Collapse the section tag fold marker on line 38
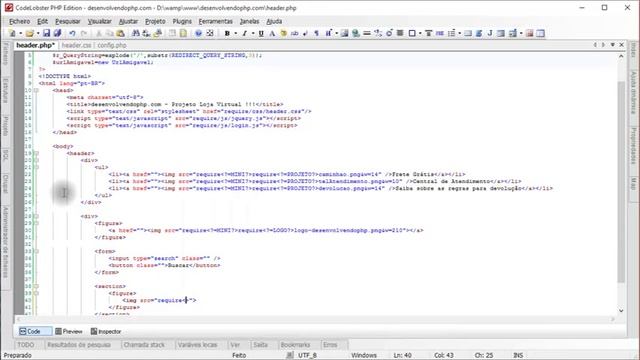This screenshot has width=640, height=360. [36, 287]
